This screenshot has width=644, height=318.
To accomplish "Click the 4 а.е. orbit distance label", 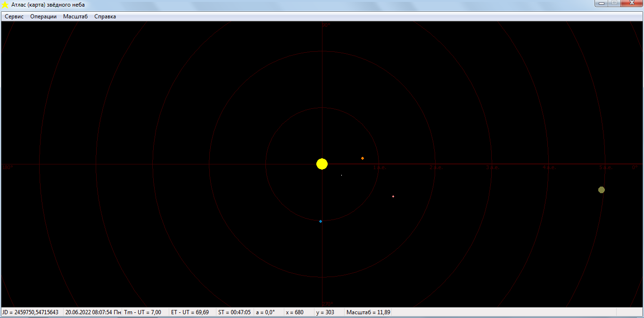I will point(549,167).
